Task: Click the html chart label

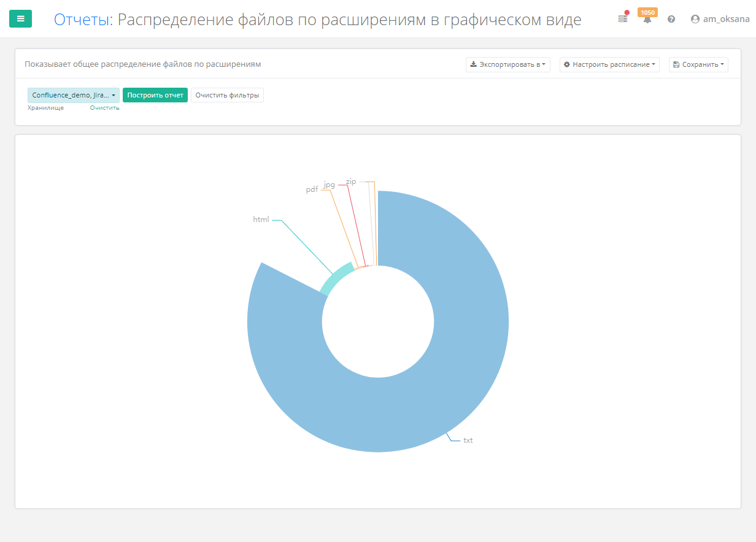Action: point(261,219)
